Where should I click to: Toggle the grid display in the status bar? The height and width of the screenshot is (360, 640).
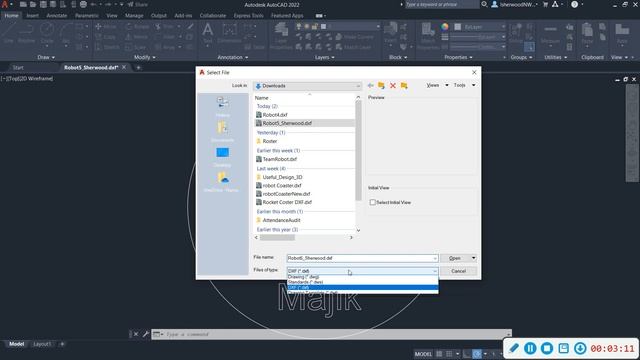coord(439,354)
